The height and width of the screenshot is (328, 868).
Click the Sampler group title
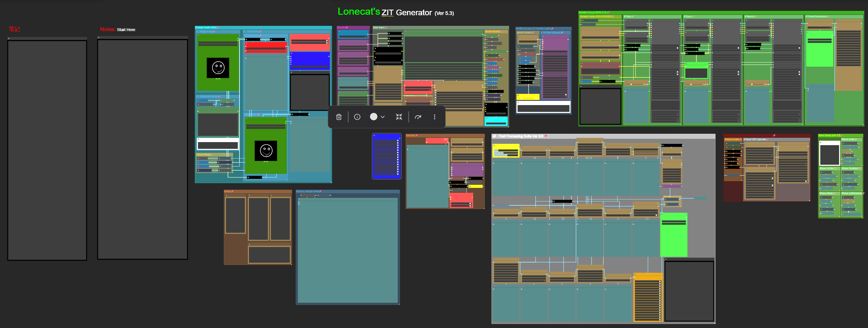coord(410,136)
